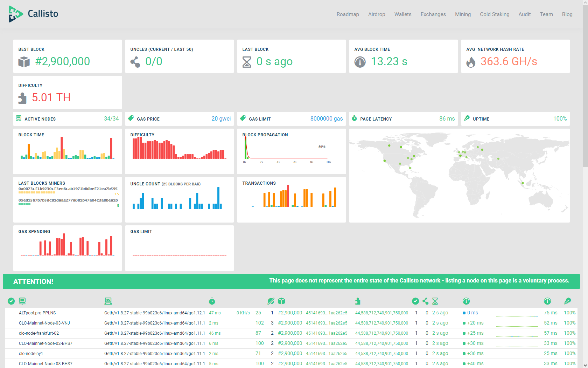Click the 34/34 active nodes count
Screen dimensions: 588x368
click(x=111, y=118)
